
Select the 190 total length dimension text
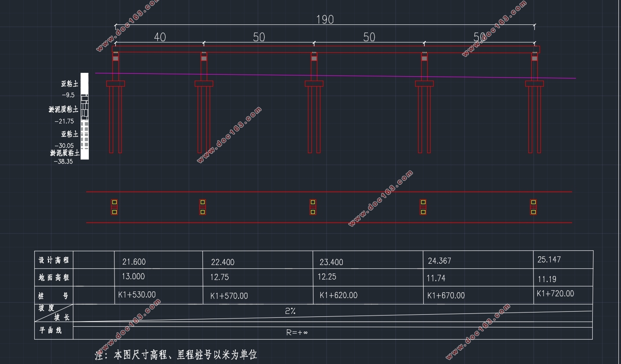click(325, 19)
